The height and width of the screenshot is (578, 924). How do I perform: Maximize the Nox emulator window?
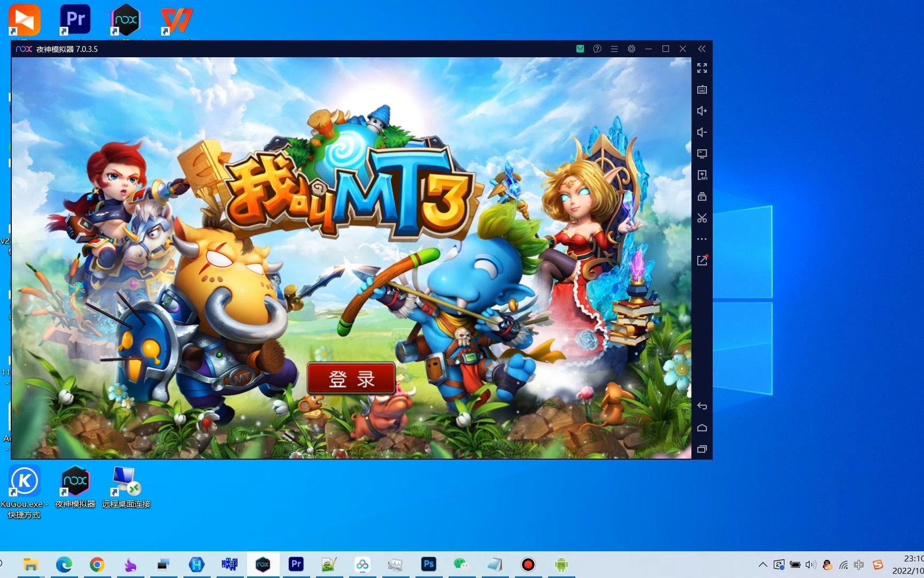coord(666,49)
